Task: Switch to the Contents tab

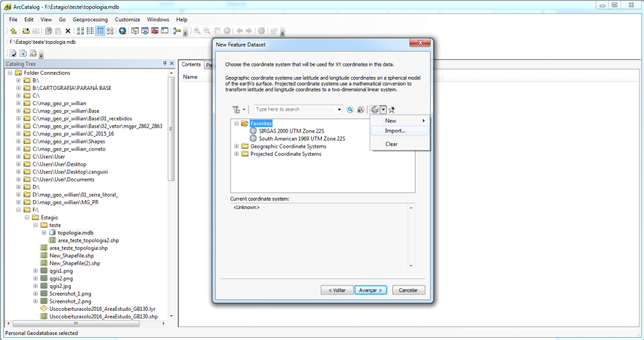Action: tap(191, 65)
